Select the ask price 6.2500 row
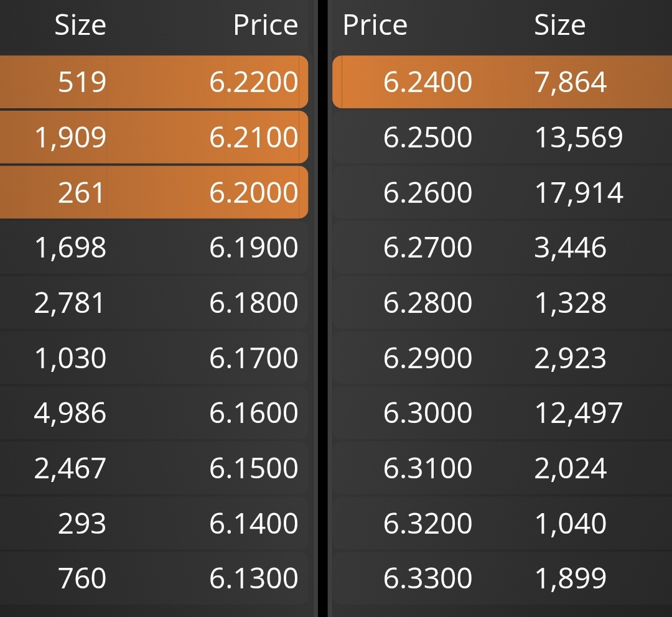The height and width of the screenshot is (617, 672). coord(502,137)
